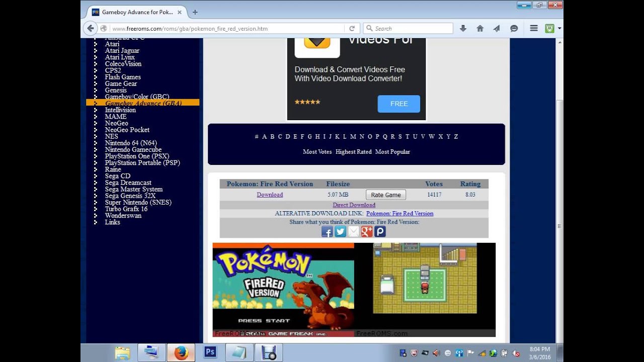Reload the page with the refresh icon
The height and width of the screenshot is (362, 644).
(x=352, y=29)
